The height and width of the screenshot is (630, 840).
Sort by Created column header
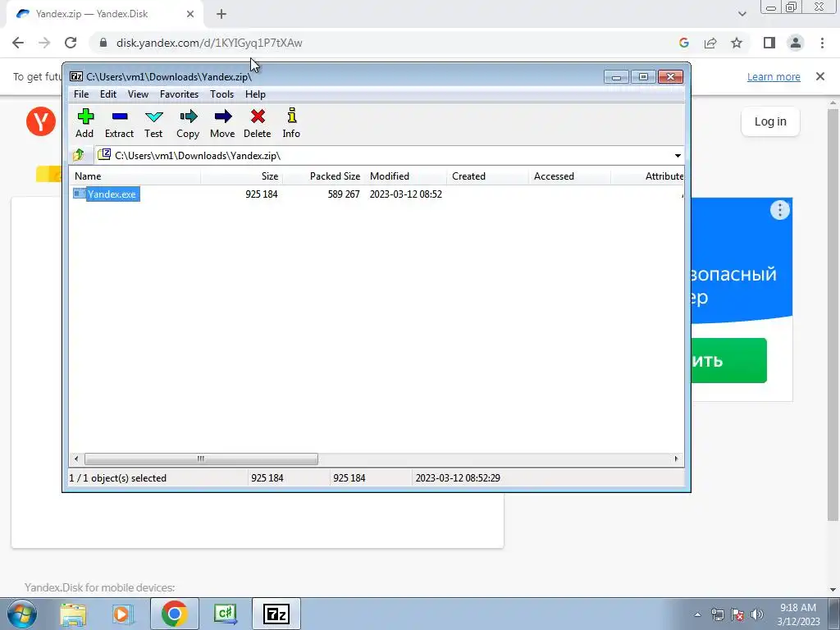point(487,176)
